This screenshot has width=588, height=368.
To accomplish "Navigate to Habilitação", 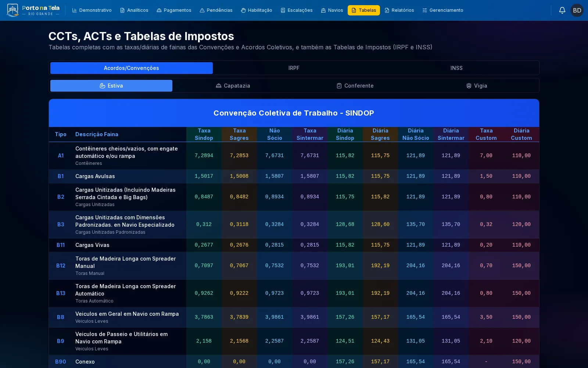I will [x=257, y=10].
